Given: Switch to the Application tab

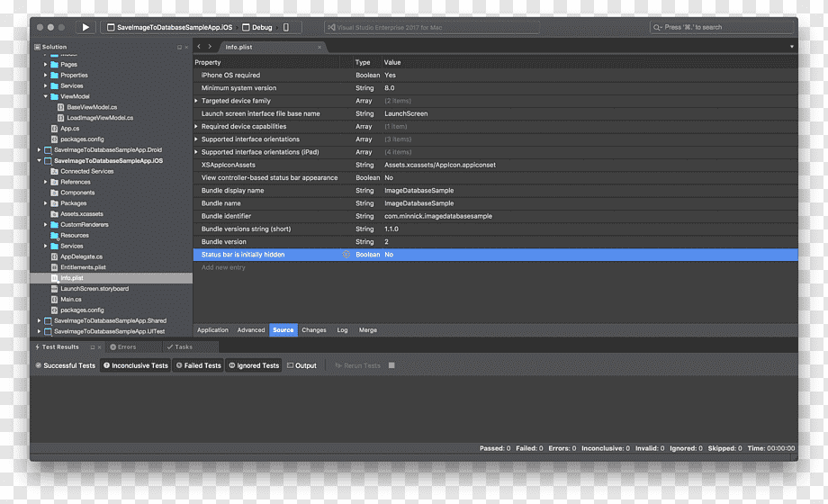Looking at the screenshot, I should (212, 330).
